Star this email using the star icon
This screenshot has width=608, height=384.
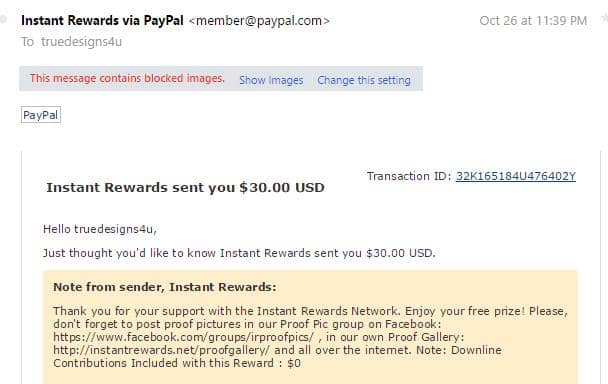click(x=605, y=19)
